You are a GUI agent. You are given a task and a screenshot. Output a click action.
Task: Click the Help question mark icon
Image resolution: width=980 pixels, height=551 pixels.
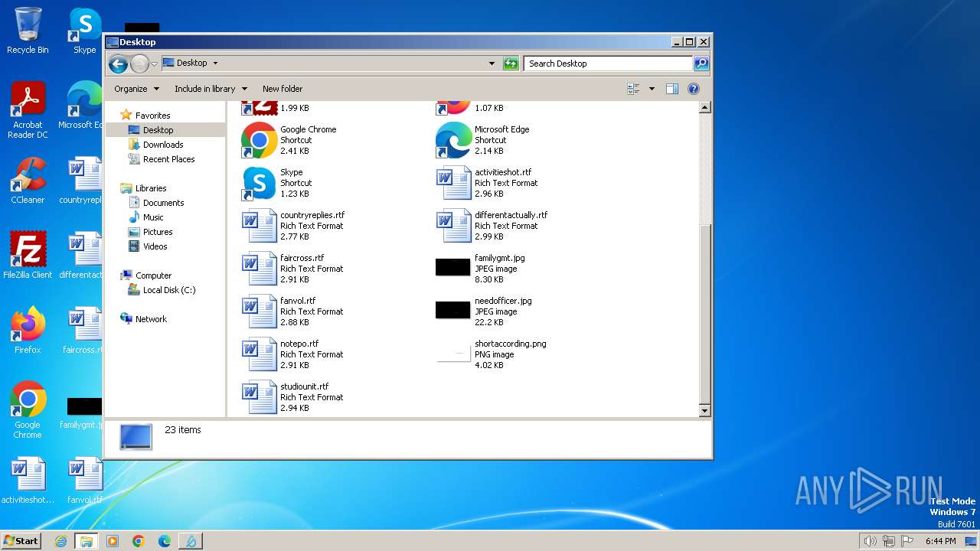(x=694, y=89)
